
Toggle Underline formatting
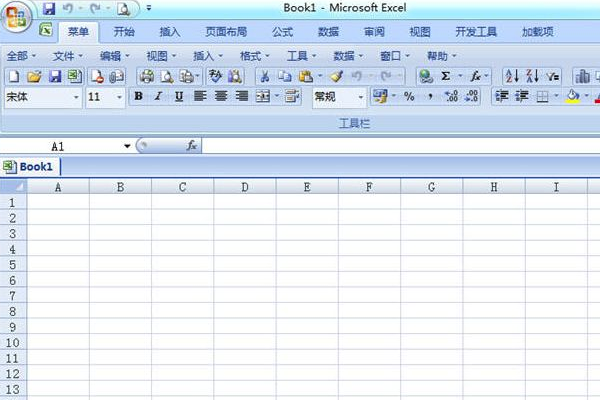pyautogui.click(x=179, y=96)
